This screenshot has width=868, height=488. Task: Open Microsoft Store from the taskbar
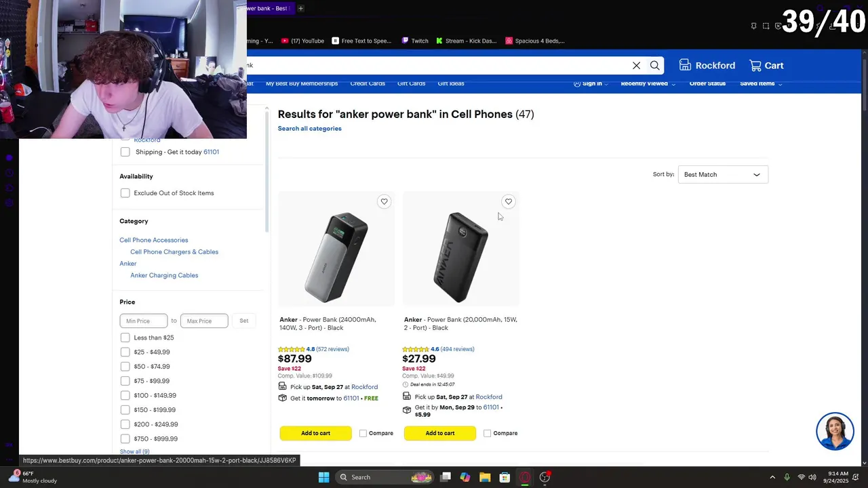(505, 477)
